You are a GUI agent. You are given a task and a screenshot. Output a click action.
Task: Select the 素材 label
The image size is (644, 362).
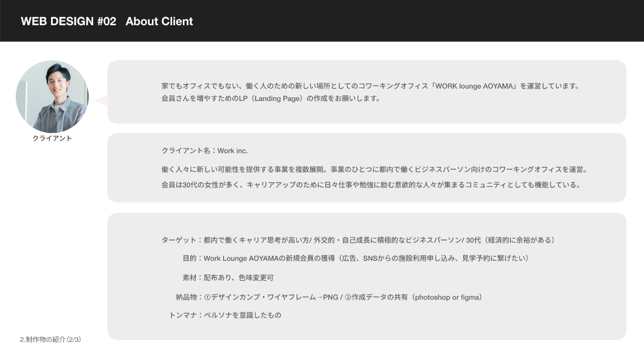189,278
